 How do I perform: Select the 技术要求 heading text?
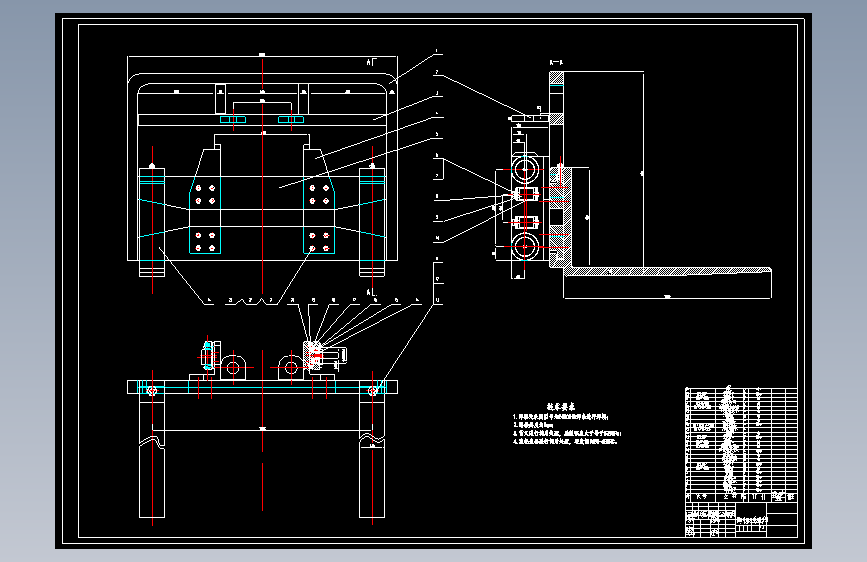tap(561, 407)
